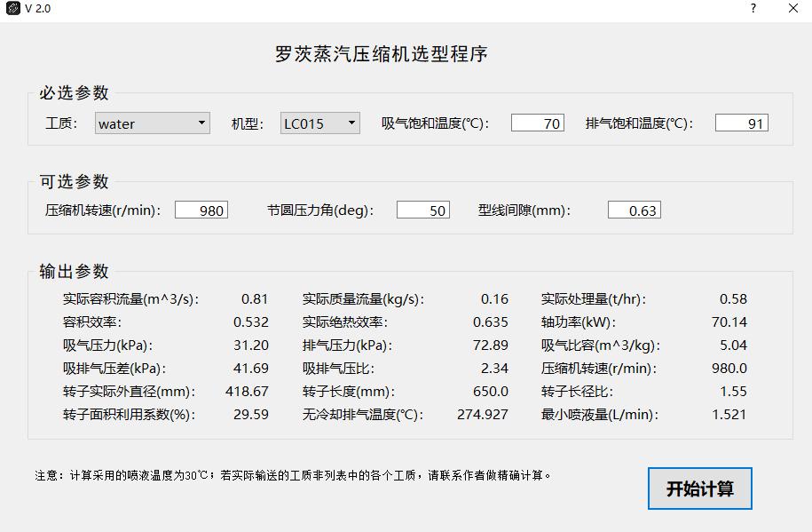
Task: Click the 罗茨蒸汽压缩机选型程序 title text
Action: (x=382, y=54)
